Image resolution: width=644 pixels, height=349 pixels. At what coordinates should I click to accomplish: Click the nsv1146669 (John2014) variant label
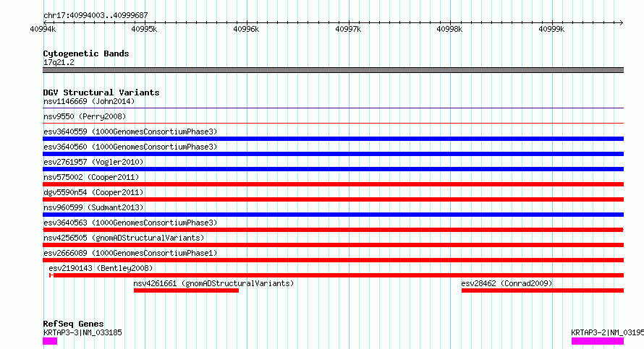(x=89, y=101)
